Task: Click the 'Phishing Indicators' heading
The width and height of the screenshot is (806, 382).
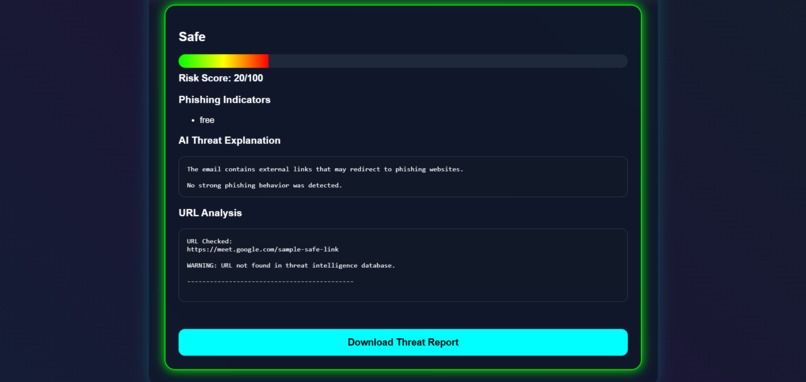Action: tap(224, 100)
